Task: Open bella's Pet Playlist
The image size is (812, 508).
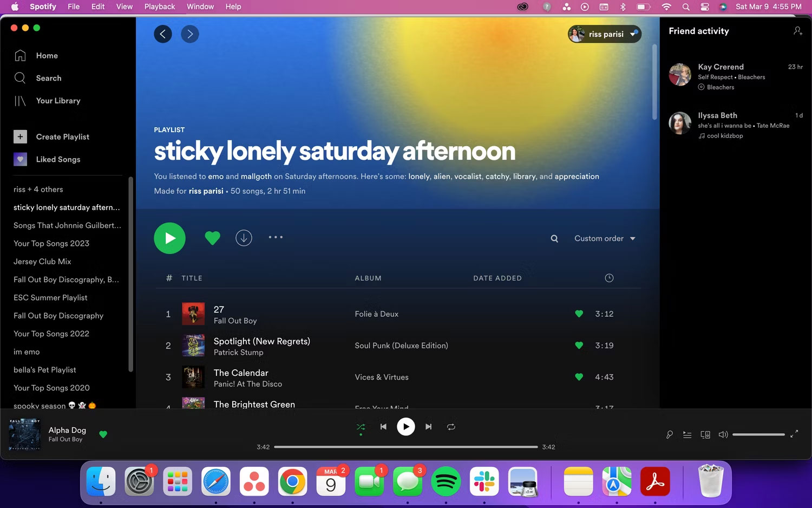Action: coord(45,369)
